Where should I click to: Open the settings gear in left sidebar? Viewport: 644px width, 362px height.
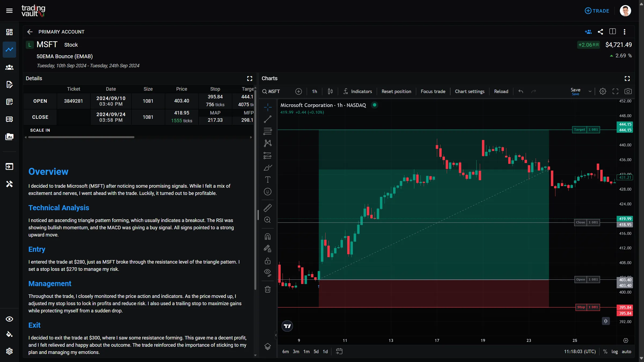click(9, 351)
